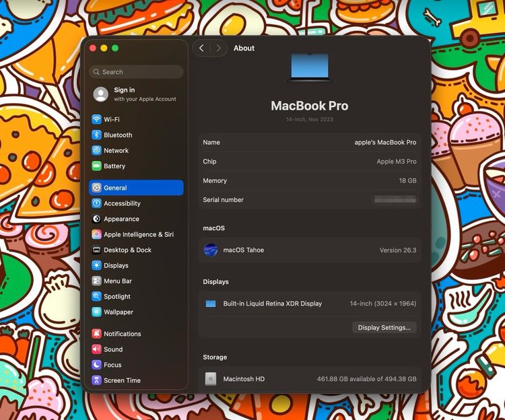Viewport: 505px width, 420px height.
Task: Go forward with the right chevron
Action: 219,48
